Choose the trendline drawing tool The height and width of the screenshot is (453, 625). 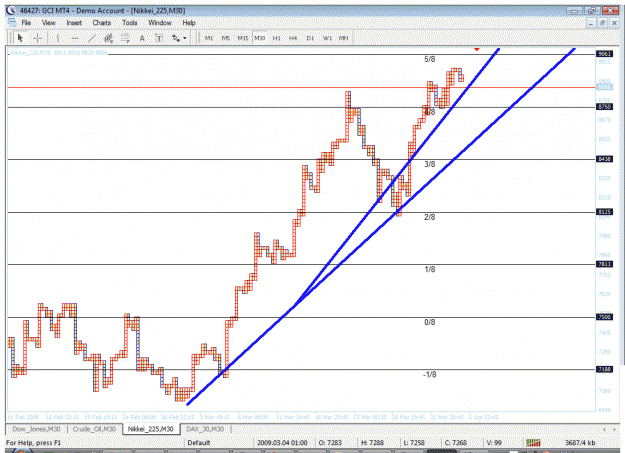pos(92,38)
